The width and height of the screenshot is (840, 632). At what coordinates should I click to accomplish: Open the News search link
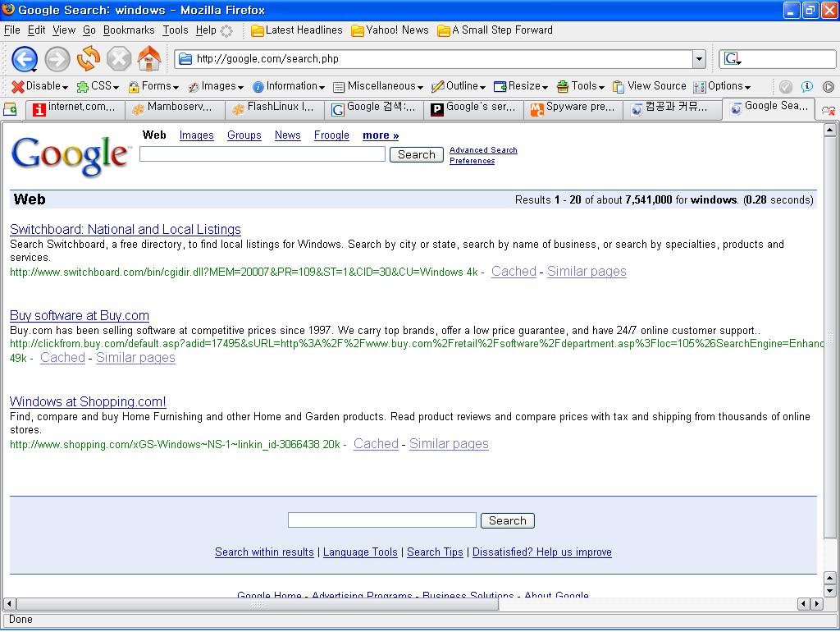tap(287, 135)
